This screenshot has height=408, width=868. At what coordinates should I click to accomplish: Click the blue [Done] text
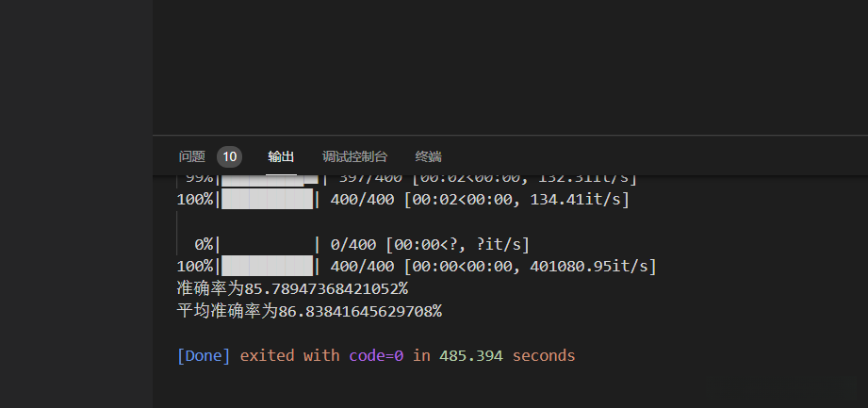point(204,355)
